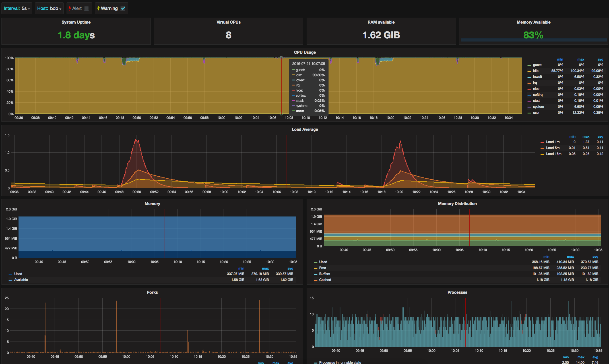Uncheck the Warning annotations checkbox
The width and height of the screenshot is (609, 364).
pyautogui.click(x=123, y=8)
